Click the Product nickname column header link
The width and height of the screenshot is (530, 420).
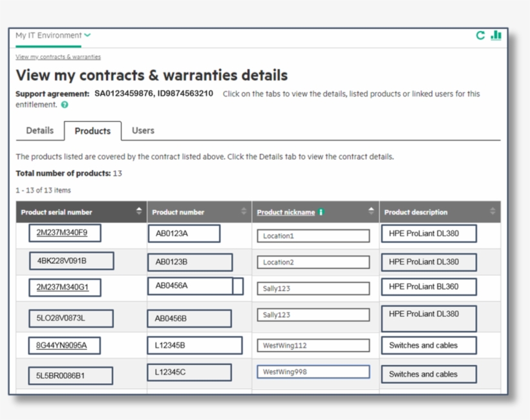[286, 212]
